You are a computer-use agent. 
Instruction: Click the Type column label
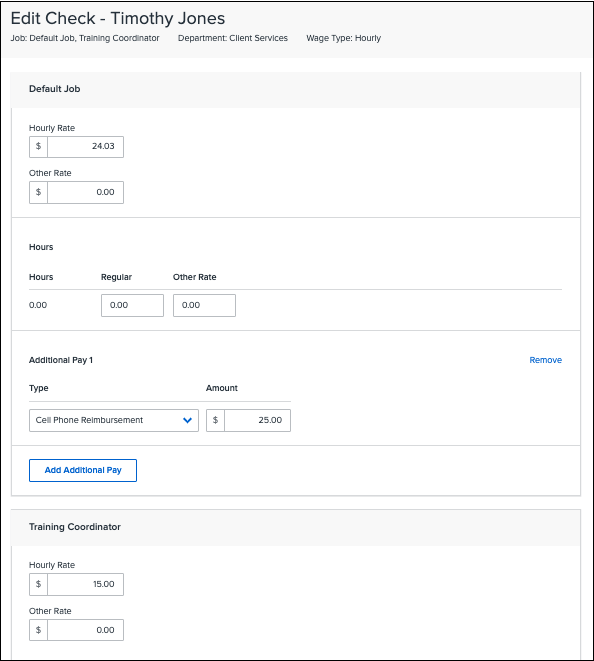(x=39, y=388)
